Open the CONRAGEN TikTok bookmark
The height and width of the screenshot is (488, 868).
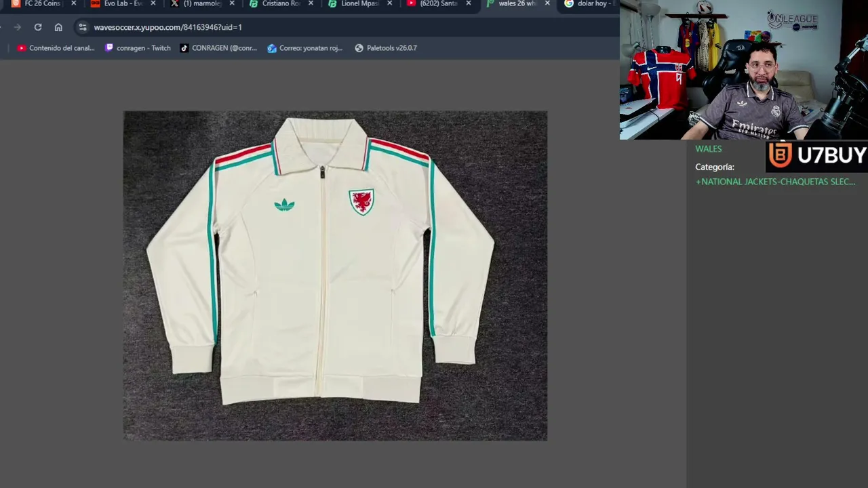tap(218, 48)
